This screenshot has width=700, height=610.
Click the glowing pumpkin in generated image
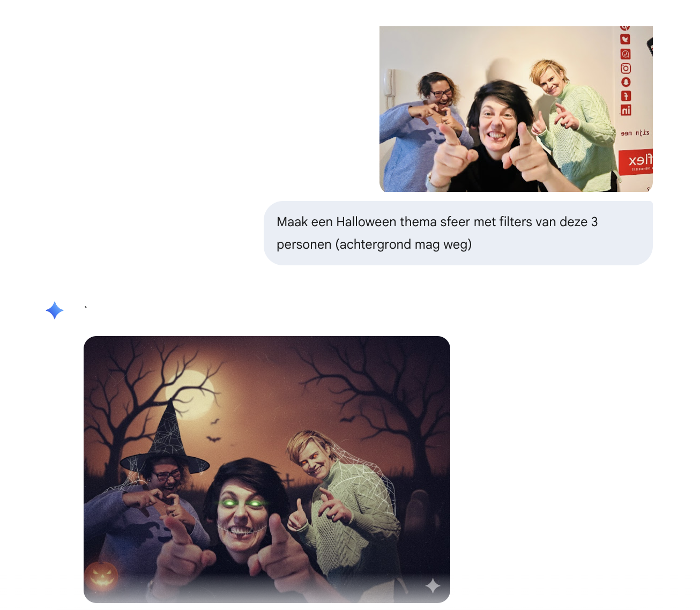pyautogui.click(x=101, y=576)
